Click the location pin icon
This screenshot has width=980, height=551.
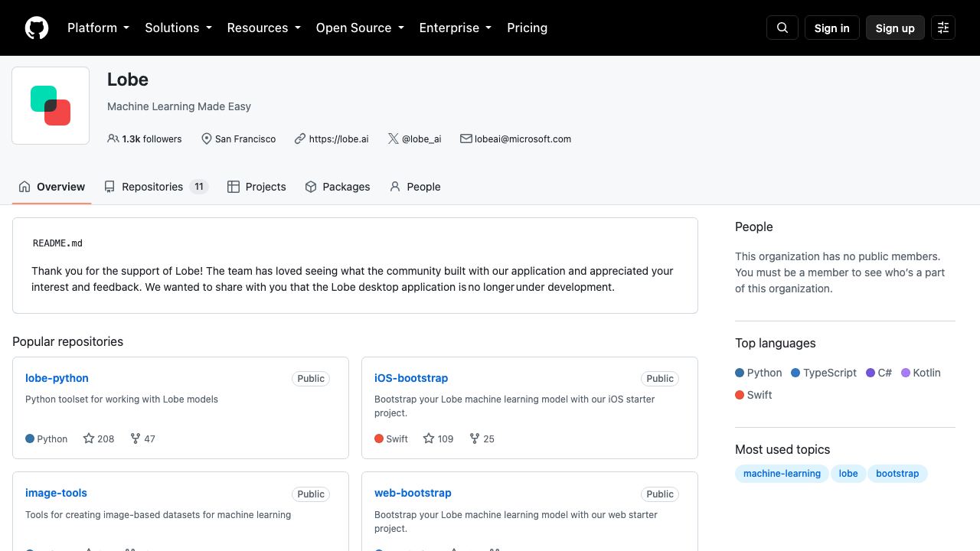point(206,139)
